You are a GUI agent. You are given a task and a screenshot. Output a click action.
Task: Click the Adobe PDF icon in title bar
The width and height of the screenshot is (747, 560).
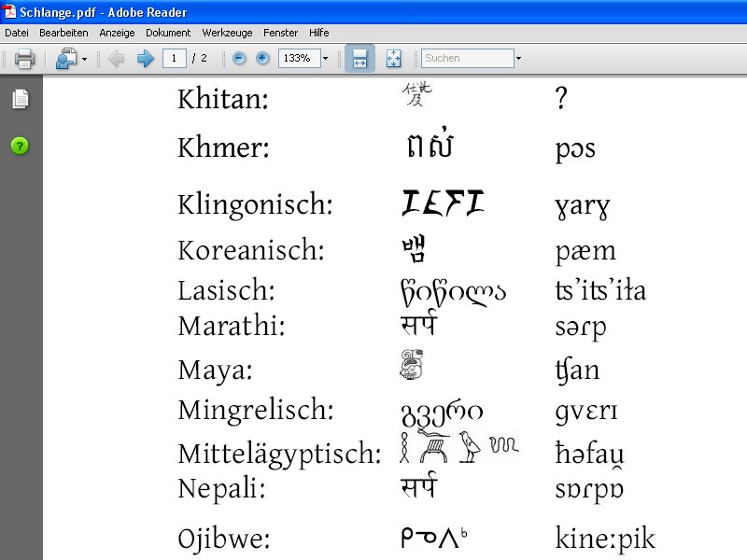[9, 11]
